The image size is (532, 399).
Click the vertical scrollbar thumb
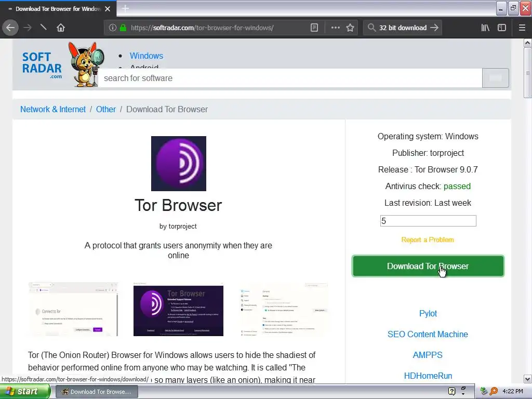pos(528,72)
